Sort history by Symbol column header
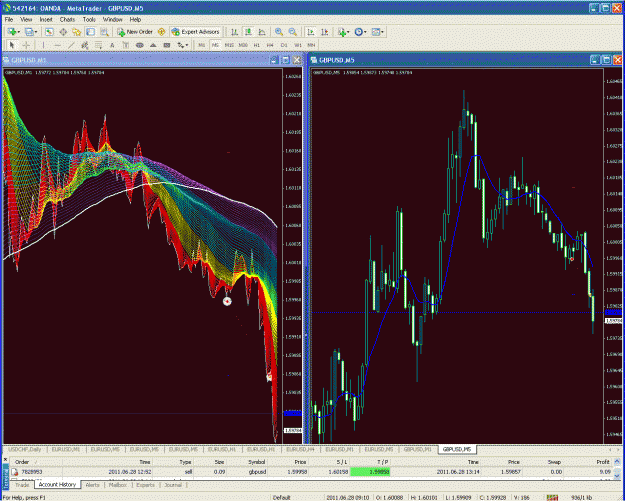 tap(257, 462)
